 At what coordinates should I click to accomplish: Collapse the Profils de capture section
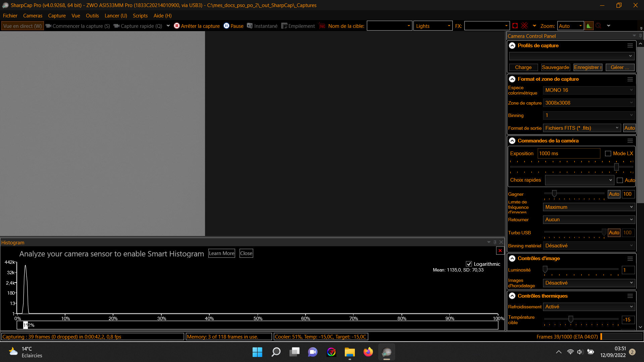click(512, 46)
